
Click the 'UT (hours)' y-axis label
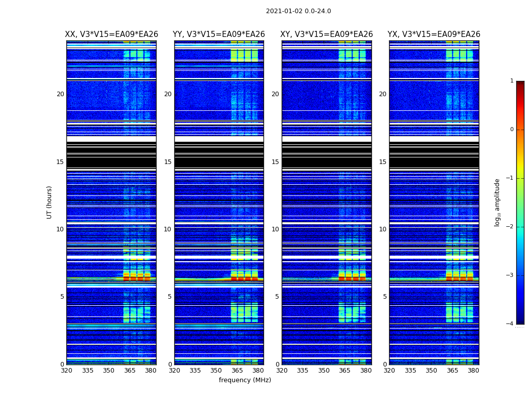50,202
